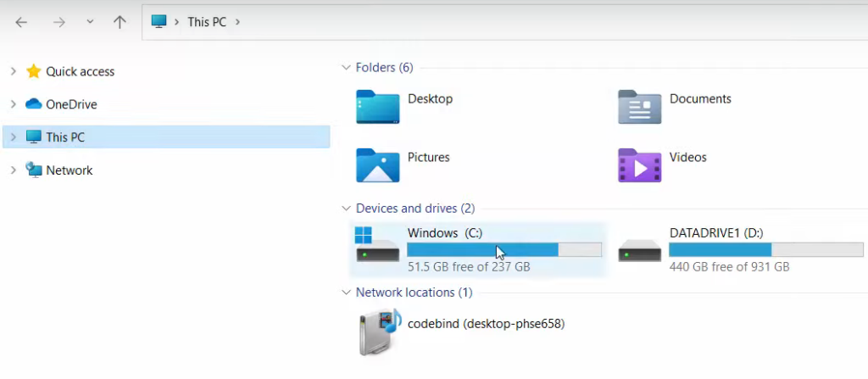The height and width of the screenshot is (379, 868).
Task: Select This PC in navigation pane
Action: point(65,137)
